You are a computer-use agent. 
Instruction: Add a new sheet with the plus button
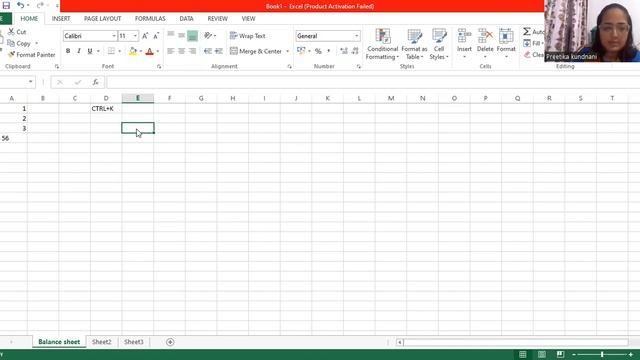click(x=170, y=342)
